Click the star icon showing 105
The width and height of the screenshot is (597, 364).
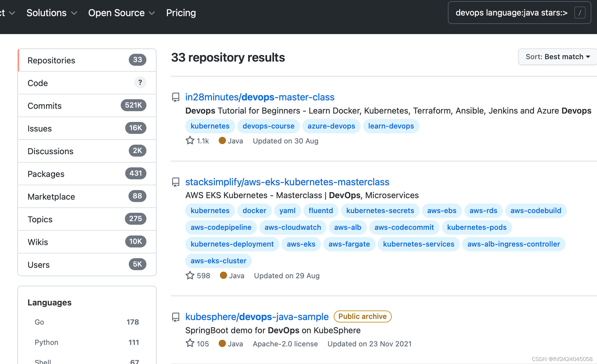click(x=190, y=343)
